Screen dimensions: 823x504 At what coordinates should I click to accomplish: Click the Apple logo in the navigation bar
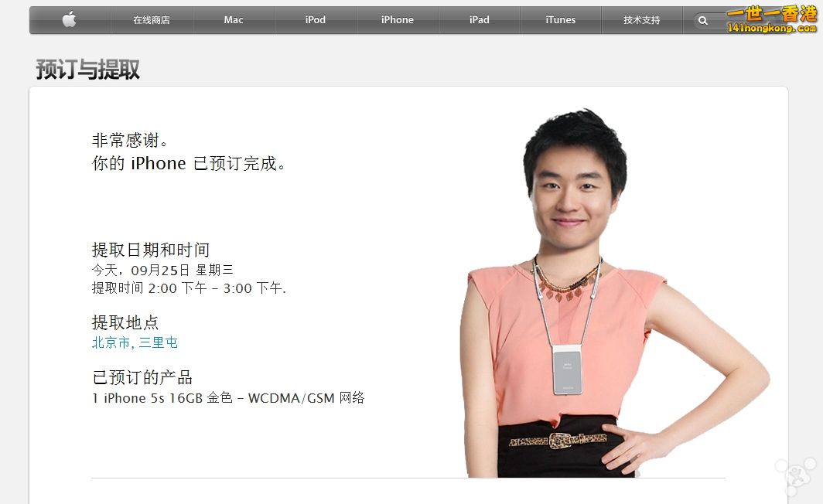coord(70,20)
